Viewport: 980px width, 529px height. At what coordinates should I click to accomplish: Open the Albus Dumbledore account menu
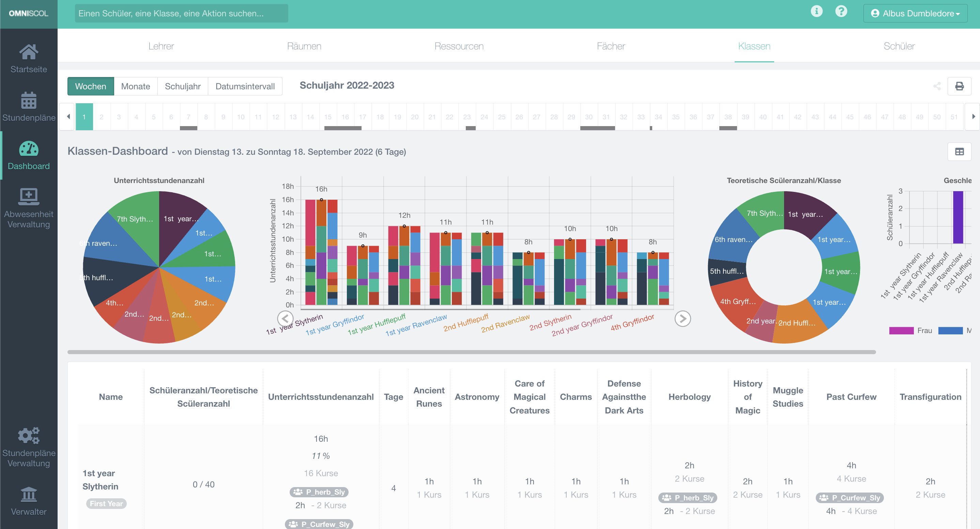coord(915,13)
